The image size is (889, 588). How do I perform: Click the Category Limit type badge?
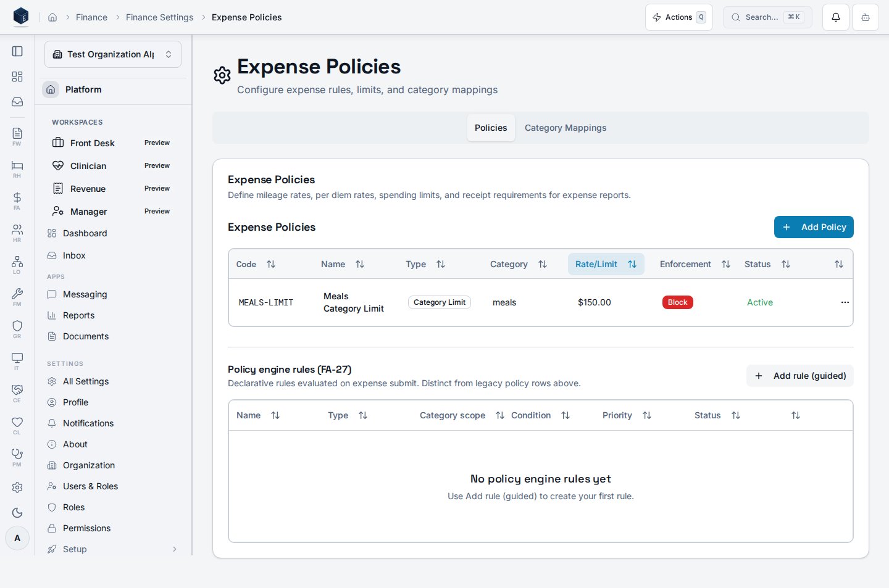point(440,302)
